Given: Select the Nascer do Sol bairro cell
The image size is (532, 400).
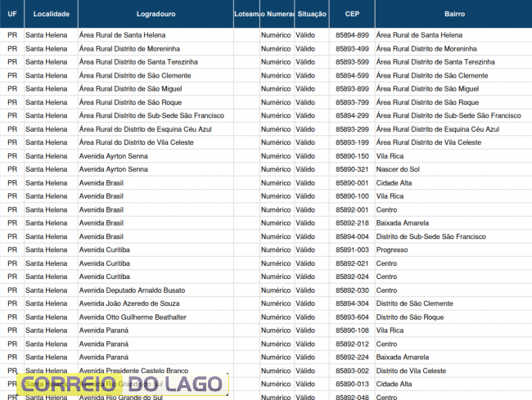Looking at the screenshot, I should point(398,169).
